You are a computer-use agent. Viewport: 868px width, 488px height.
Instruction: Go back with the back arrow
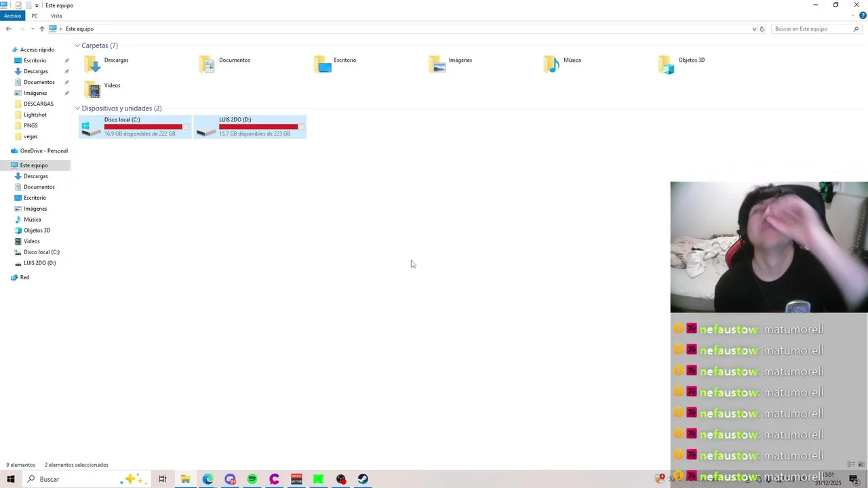(x=8, y=28)
